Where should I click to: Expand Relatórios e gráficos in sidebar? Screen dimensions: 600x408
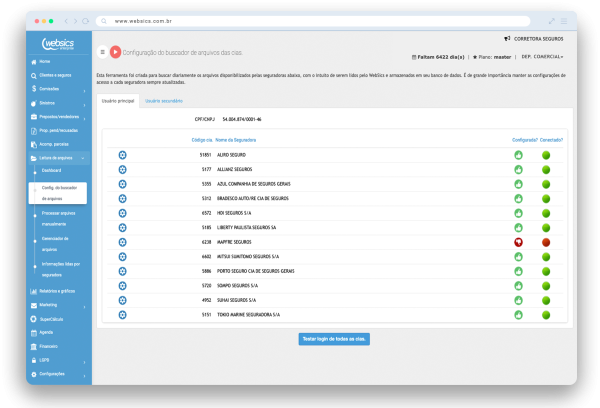(58, 290)
